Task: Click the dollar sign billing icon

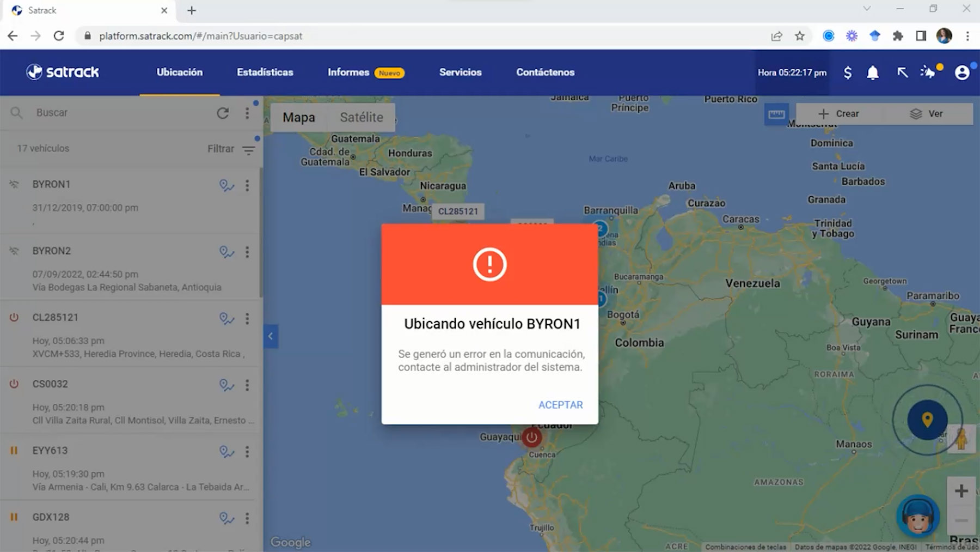Action: (847, 72)
